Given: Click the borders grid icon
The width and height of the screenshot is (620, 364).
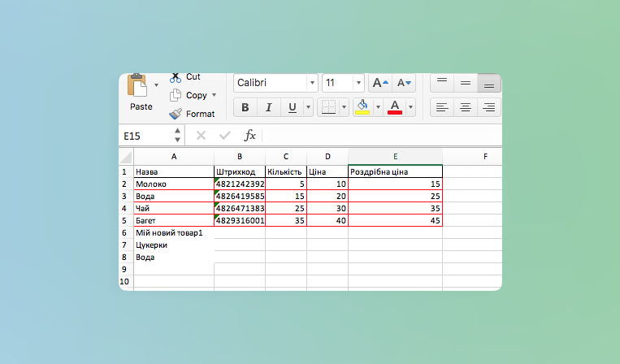Looking at the screenshot, I should (x=327, y=106).
